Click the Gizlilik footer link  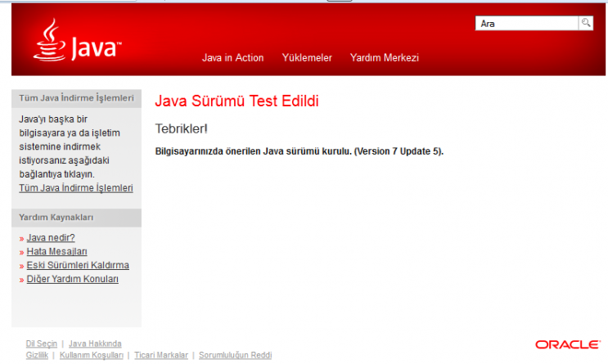(x=37, y=355)
